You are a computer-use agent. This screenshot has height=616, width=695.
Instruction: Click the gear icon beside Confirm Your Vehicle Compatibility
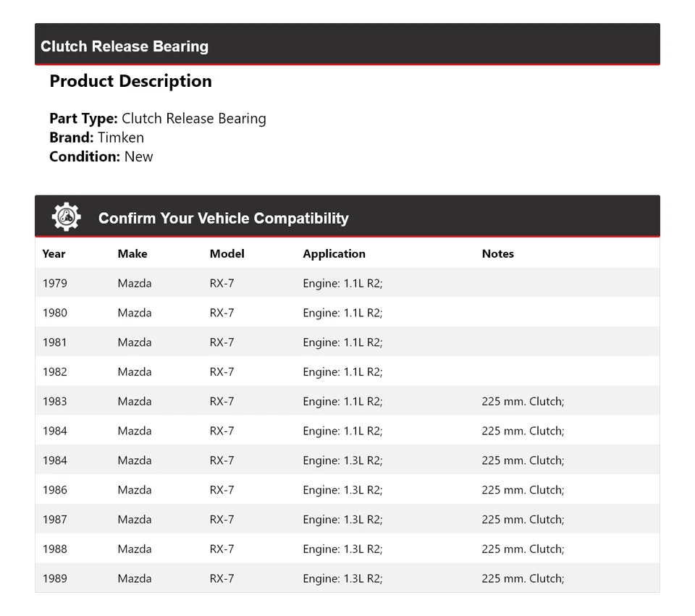click(x=66, y=216)
